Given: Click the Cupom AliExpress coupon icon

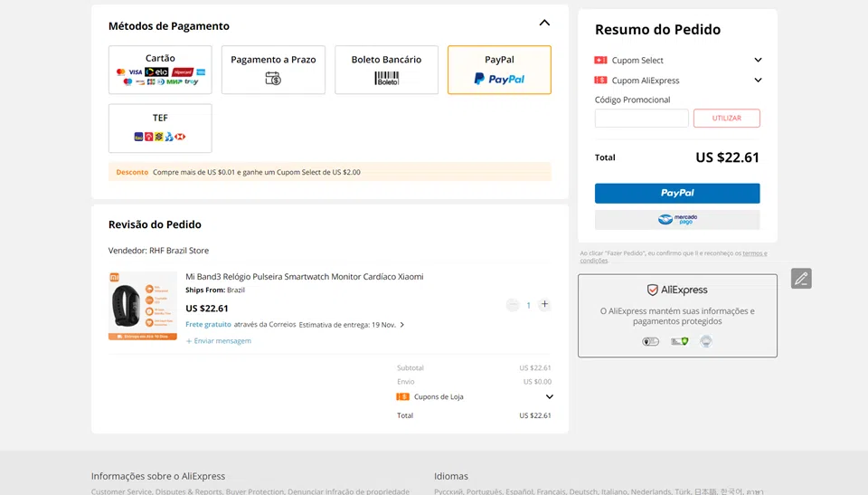Looking at the screenshot, I should (600, 81).
